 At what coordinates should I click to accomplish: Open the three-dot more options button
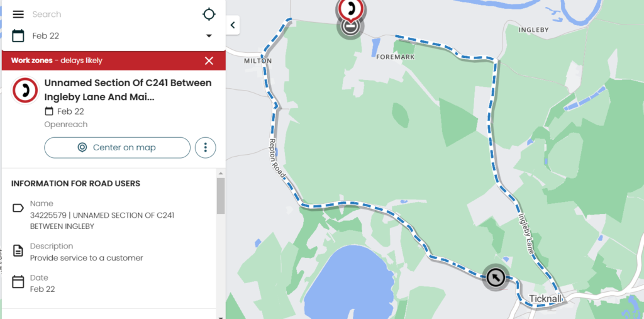tap(206, 148)
